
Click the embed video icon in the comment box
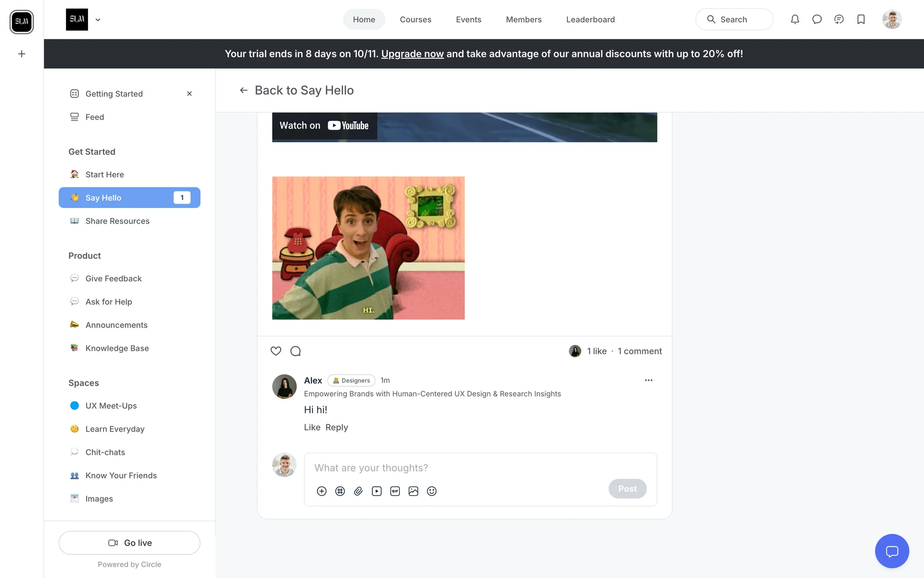[x=377, y=491]
